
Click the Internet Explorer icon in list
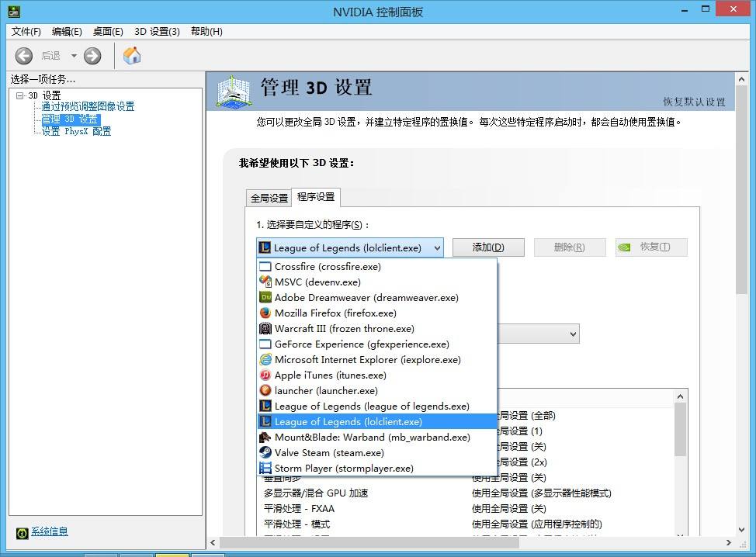265,359
